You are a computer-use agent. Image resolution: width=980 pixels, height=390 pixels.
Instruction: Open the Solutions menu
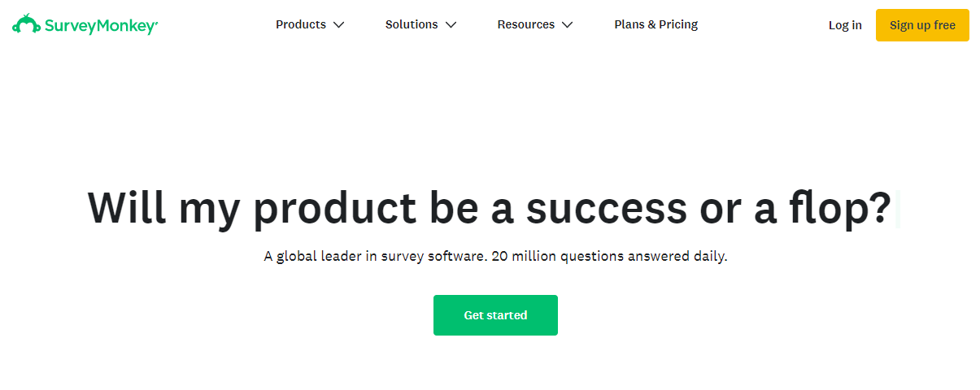412,24
